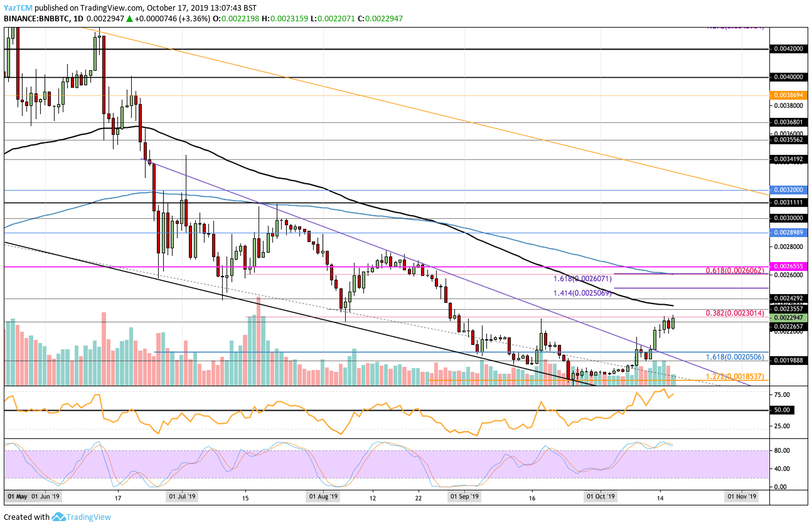Screen dimensions: 812x528
Task: Click the green current price label 0.0022947
Action: [x=788, y=318]
